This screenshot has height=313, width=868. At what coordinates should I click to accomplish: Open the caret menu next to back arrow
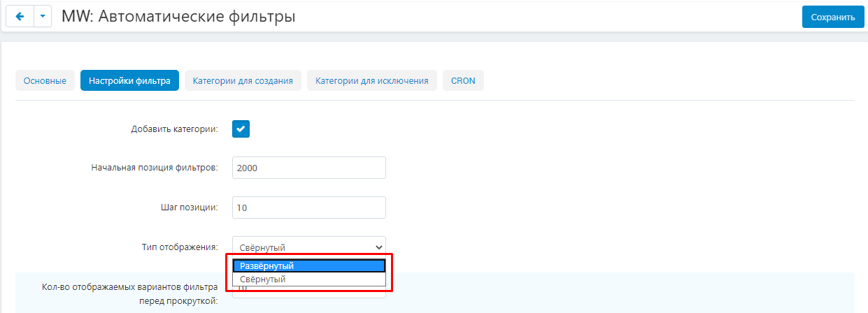click(x=43, y=17)
